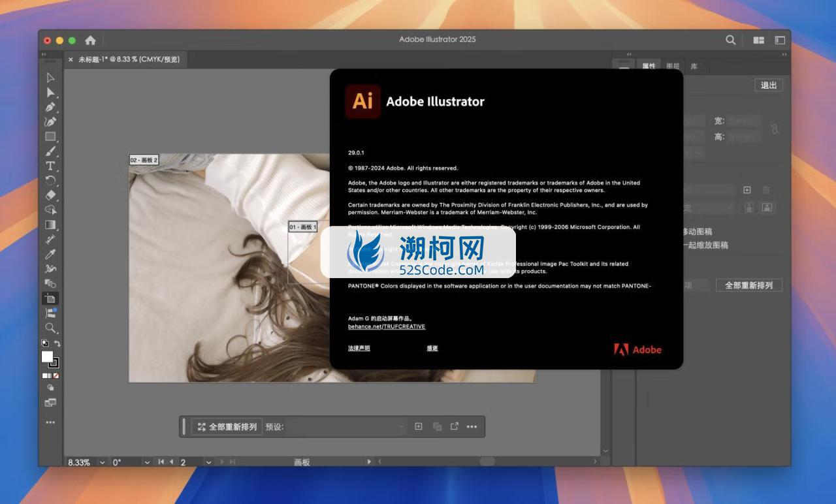Open the 法律声明 legal notices link
The image size is (836, 504).
(359, 348)
